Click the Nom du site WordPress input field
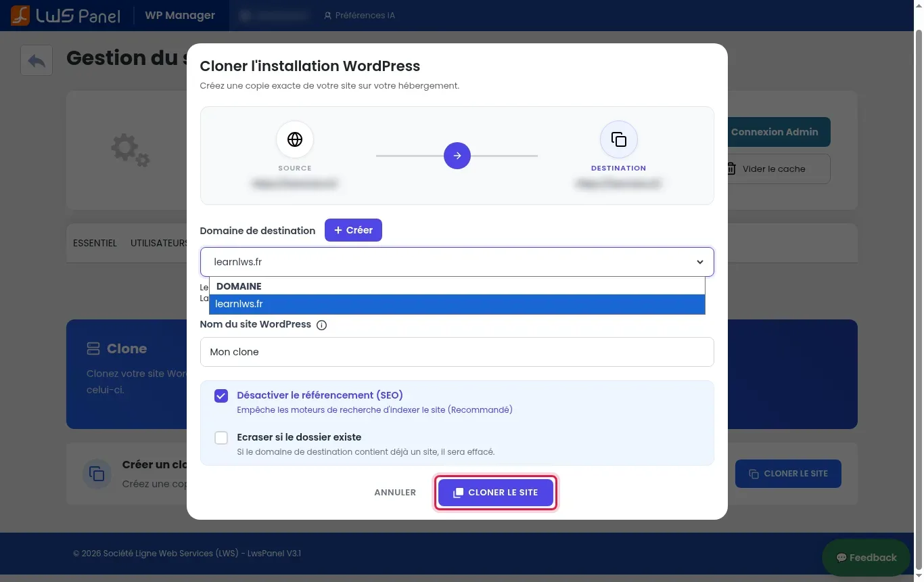 [x=457, y=352]
